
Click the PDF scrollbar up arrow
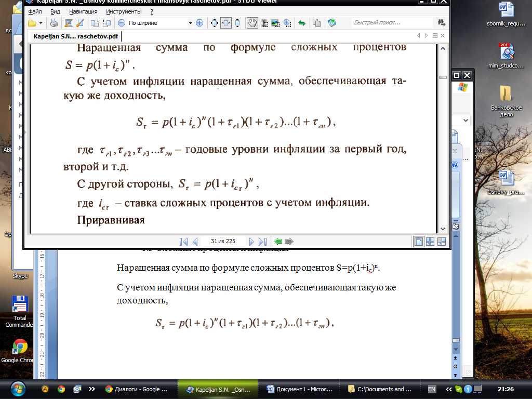pos(443,48)
